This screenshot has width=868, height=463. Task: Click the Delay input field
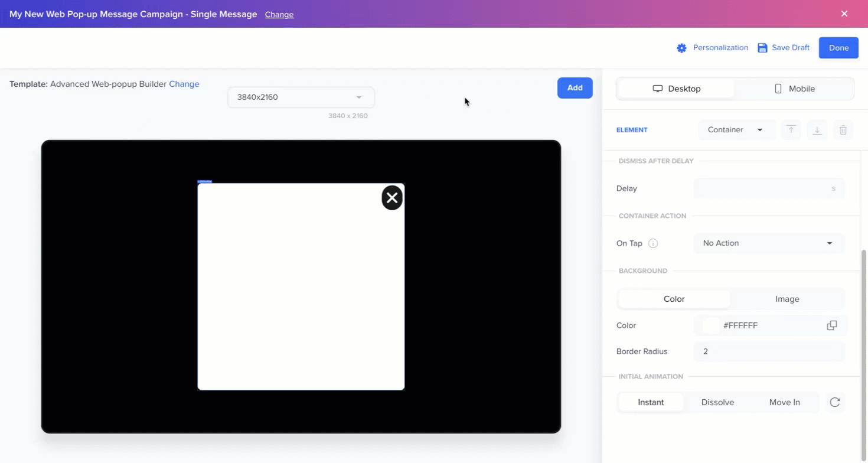(x=769, y=188)
